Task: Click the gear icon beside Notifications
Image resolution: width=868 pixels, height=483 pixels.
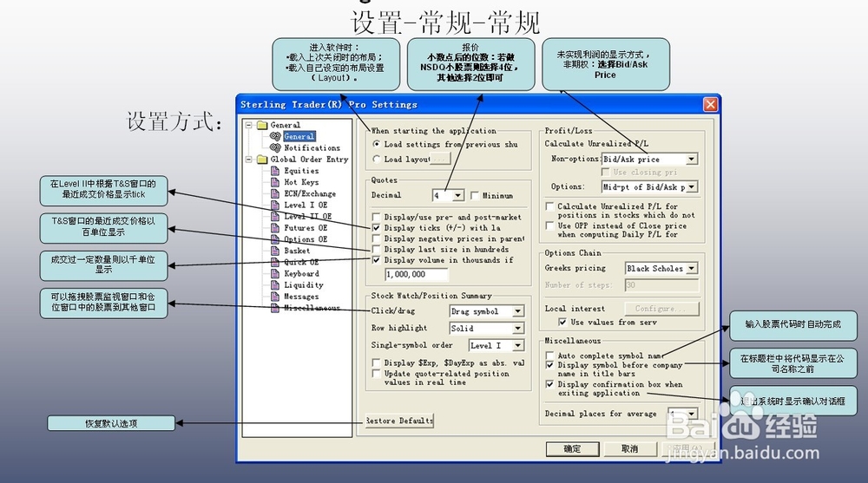Action: click(x=275, y=147)
